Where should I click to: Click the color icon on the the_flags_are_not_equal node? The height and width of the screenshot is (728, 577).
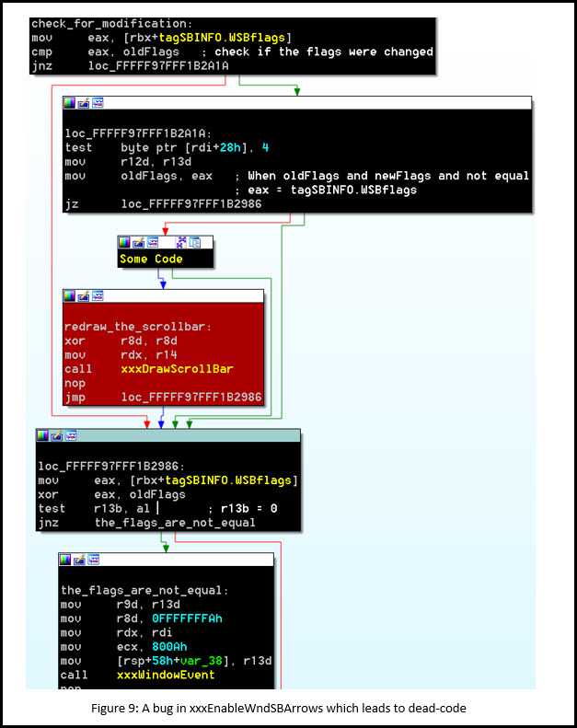66,560
